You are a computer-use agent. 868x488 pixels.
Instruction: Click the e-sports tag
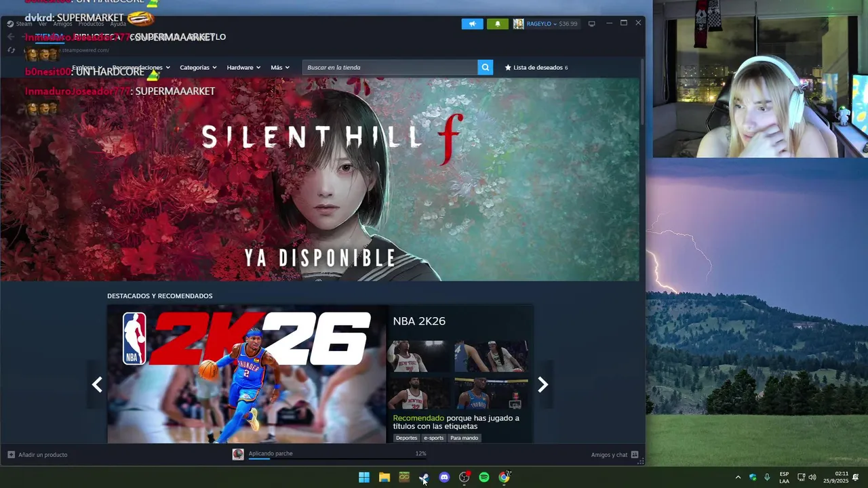click(433, 438)
